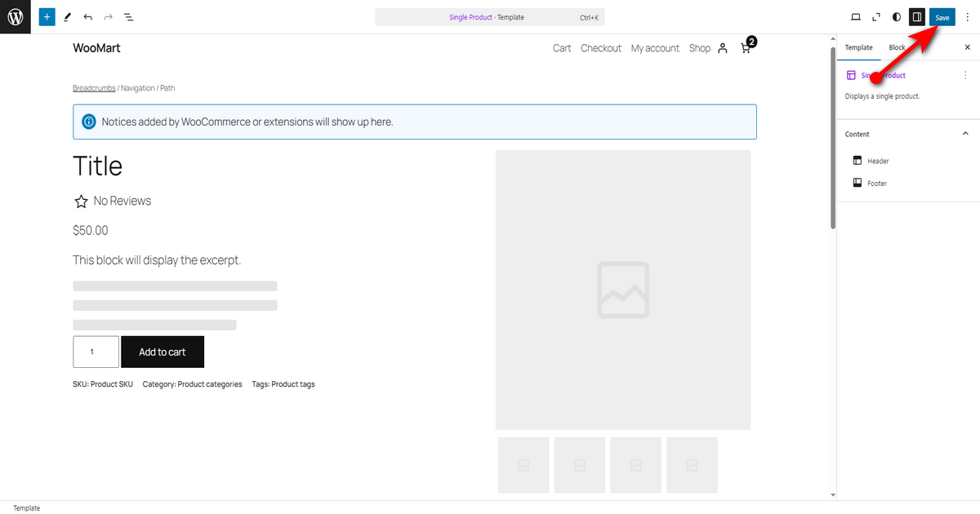Image resolution: width=980 pixels, height=514 pixels.
Task: Open the Cart navigation link
Action: 562,48
